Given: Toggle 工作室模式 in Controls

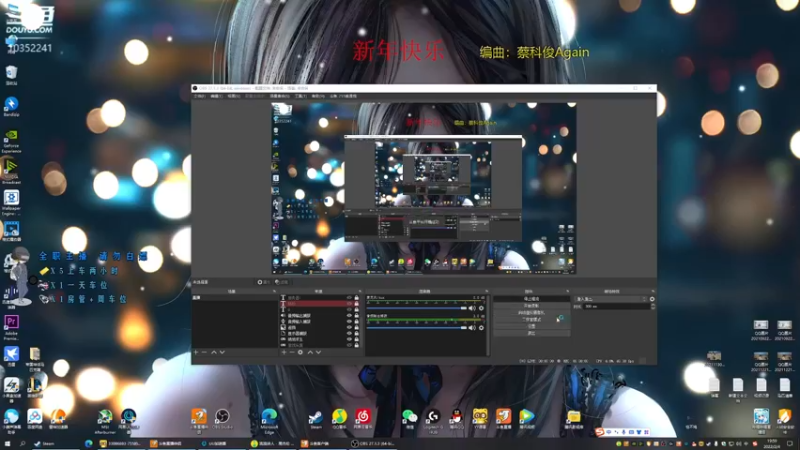Looking at the screenshot, I should [x=531, y=319].
